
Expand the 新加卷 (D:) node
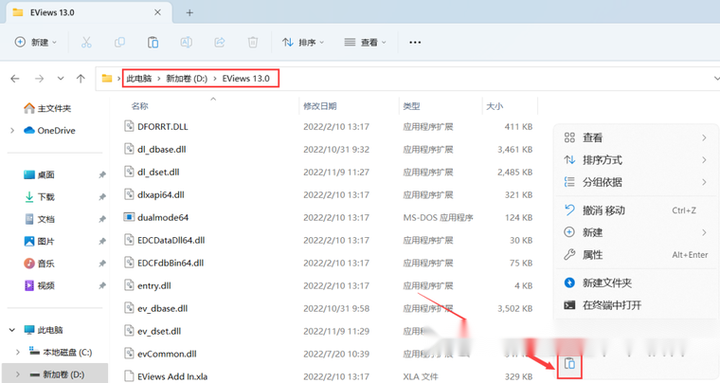(18, 374)
